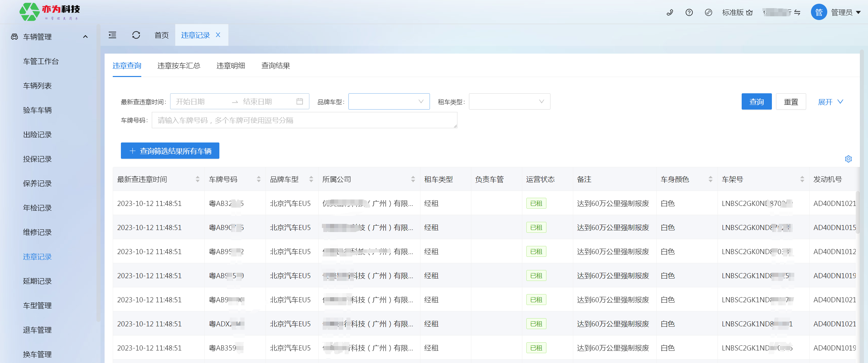Click the phone contact icon in header

point(670,13)
